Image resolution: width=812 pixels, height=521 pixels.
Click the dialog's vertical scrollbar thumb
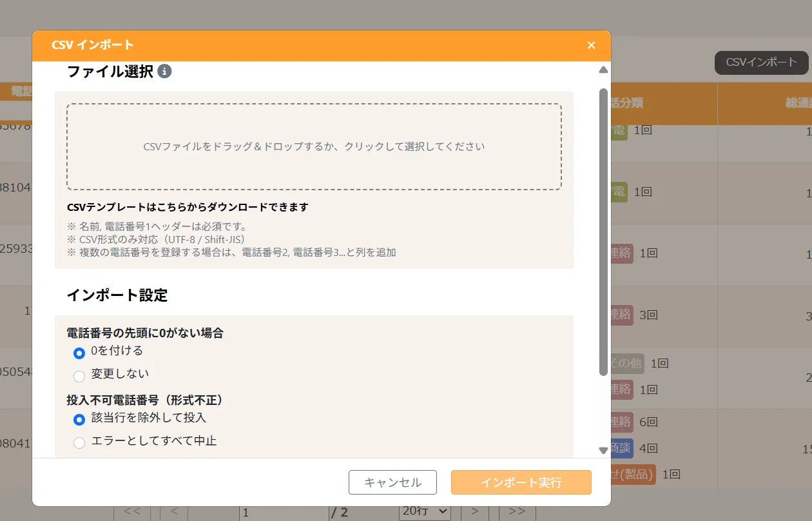pos(603,232)
